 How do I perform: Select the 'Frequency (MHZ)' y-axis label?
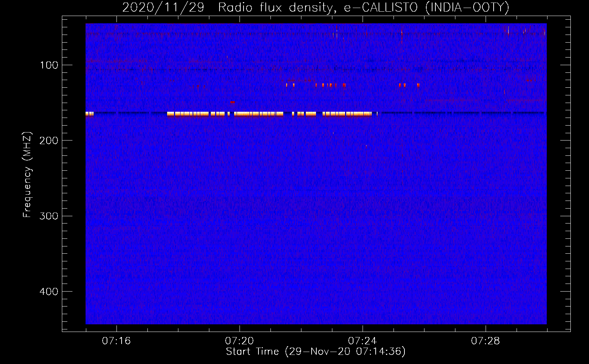coord(27,174)
